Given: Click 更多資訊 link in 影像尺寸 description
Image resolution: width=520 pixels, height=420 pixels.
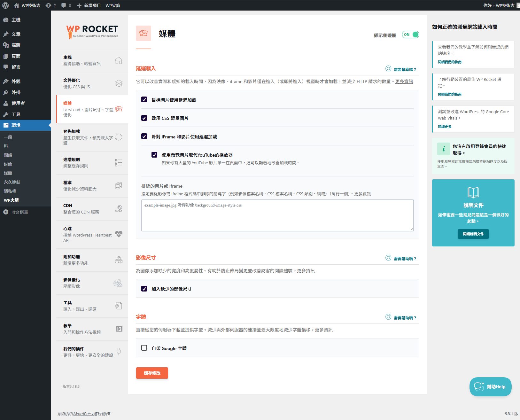Looking at the screenshot, I should [306, 271].
